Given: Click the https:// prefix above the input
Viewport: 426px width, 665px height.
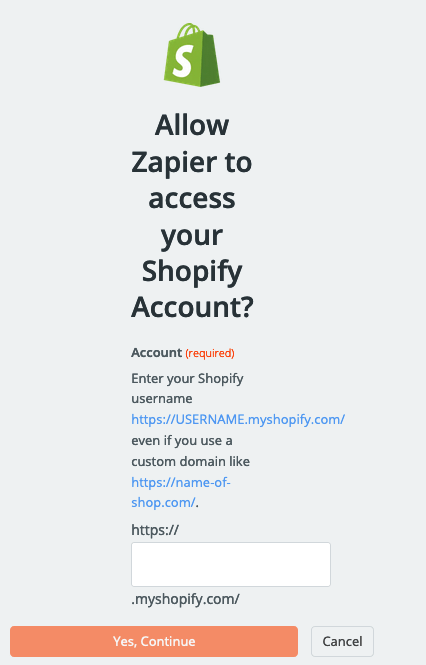Looking at the screenshot, I should click(155, 530).
